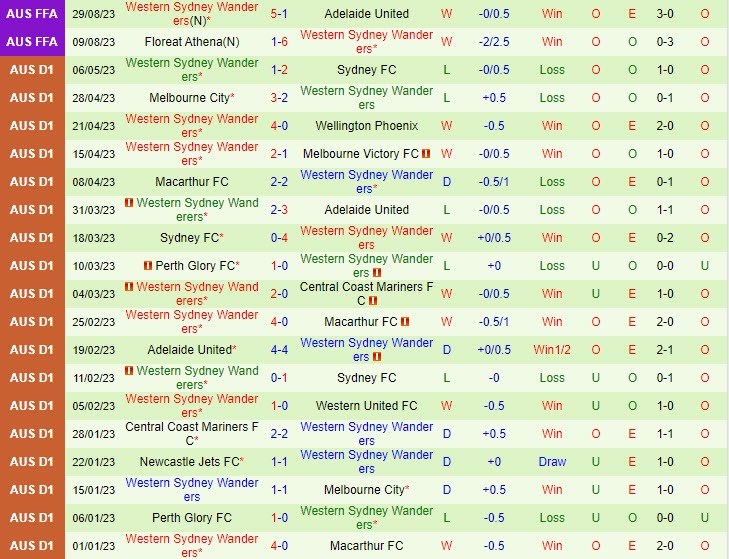Click red card icon by away Wanderers on 10/03/23
This screenshot has width=729, height=559.
[377, 273]
